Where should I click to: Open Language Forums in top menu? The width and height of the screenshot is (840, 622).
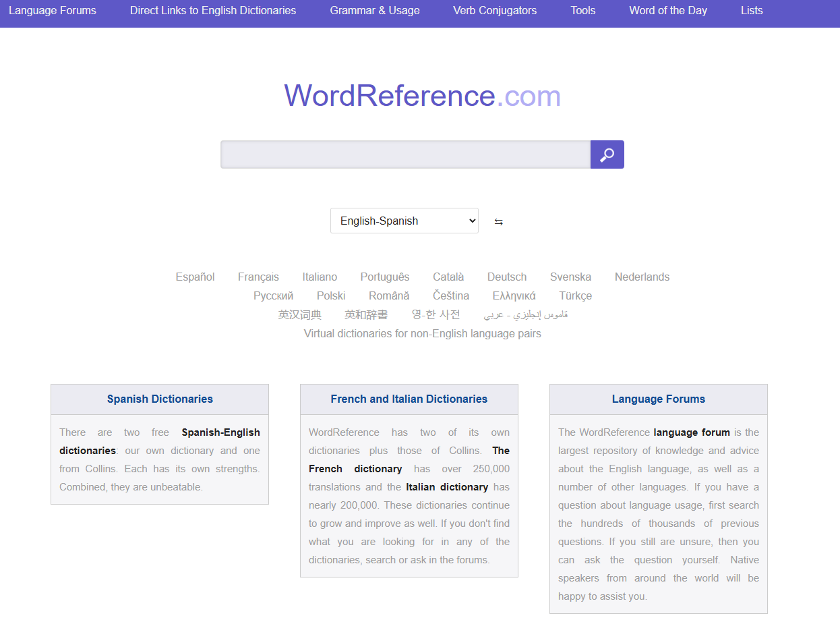[53, 11]
